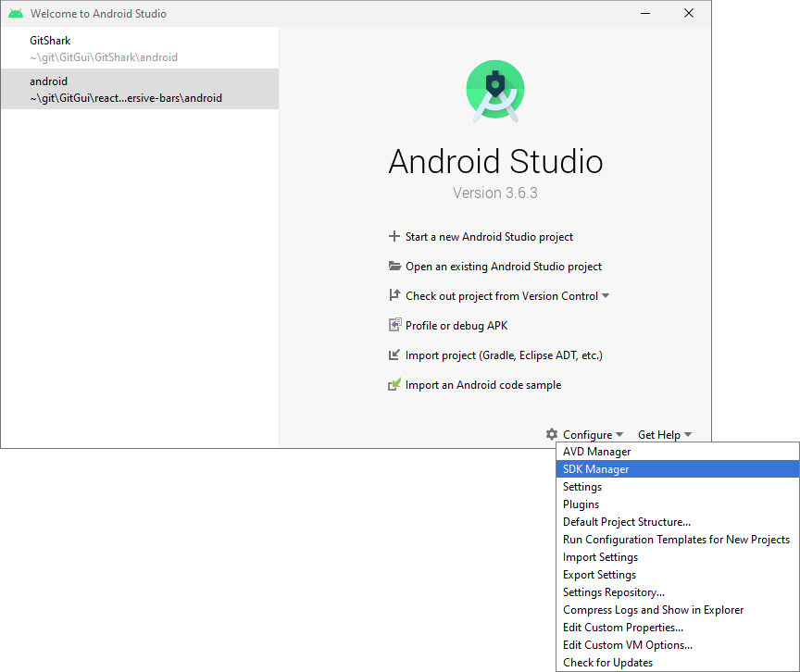Click the Android icon in title bar
800x672 pixels.
[16, 13]
